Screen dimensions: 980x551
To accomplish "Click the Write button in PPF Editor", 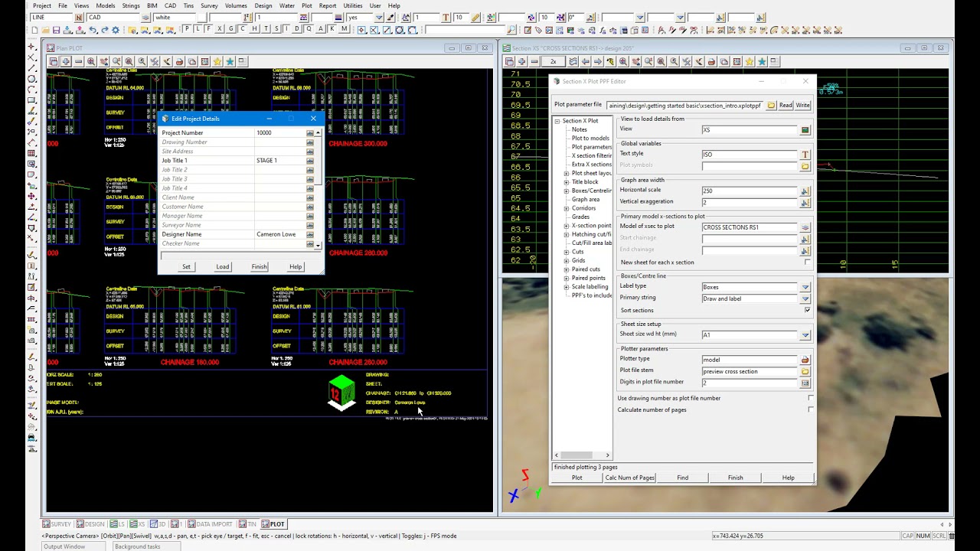I will [x=802, y=105].
